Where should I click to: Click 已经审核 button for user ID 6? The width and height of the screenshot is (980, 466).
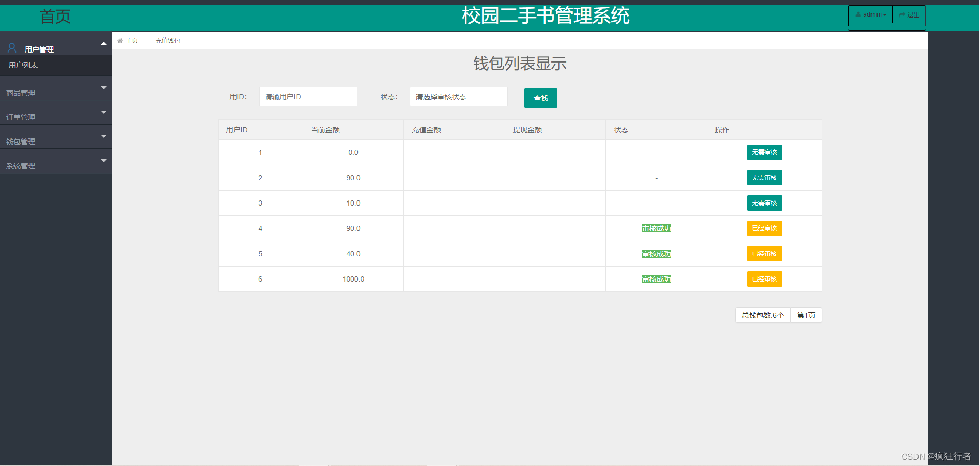765,279
